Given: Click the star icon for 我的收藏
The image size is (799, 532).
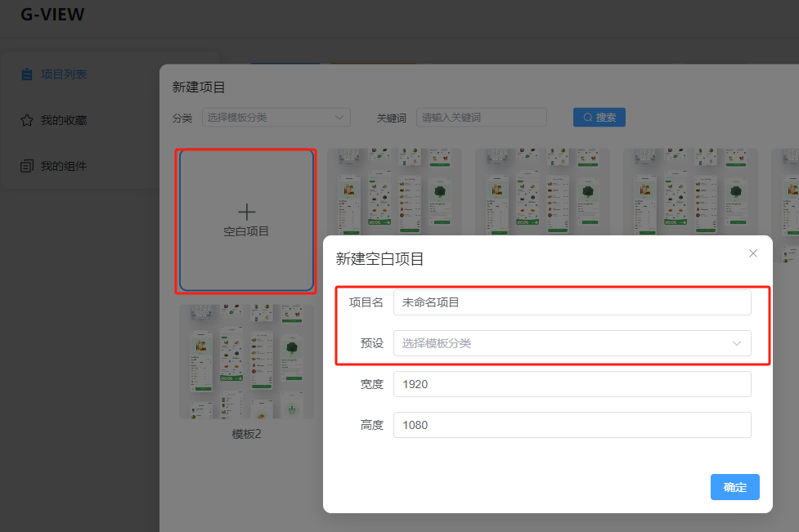Looking at the screenshot, I should pos(27,120).
